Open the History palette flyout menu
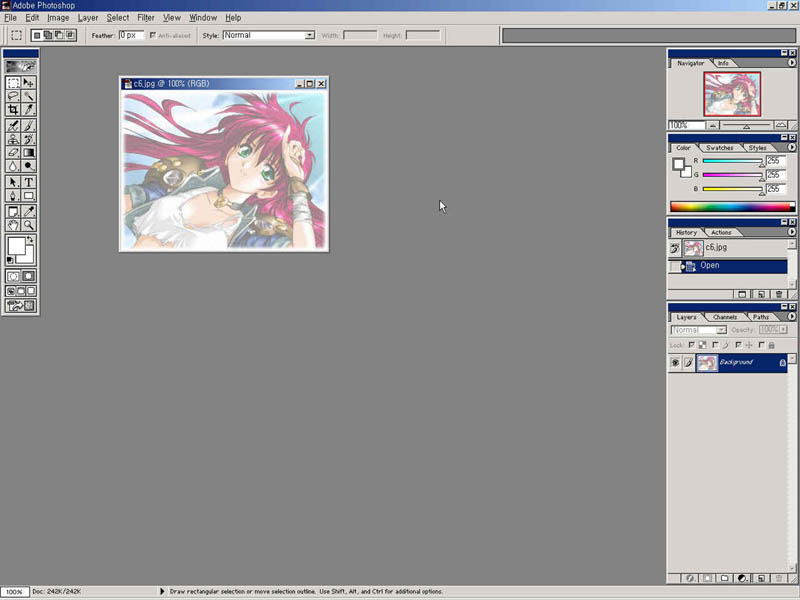800x600 pixels. [x=791, y=232]
